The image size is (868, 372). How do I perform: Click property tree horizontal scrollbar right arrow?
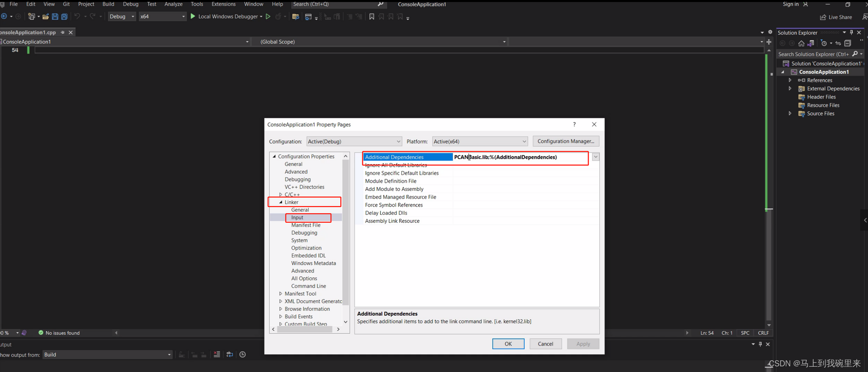[338, 329]
